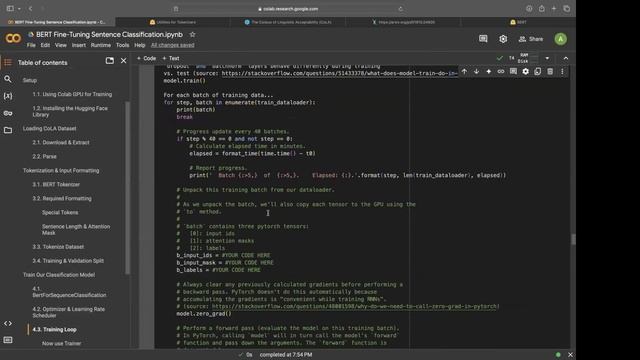Add a comment to the cell
The height and width of the screenshot is (360, 640).
(513, 71)
